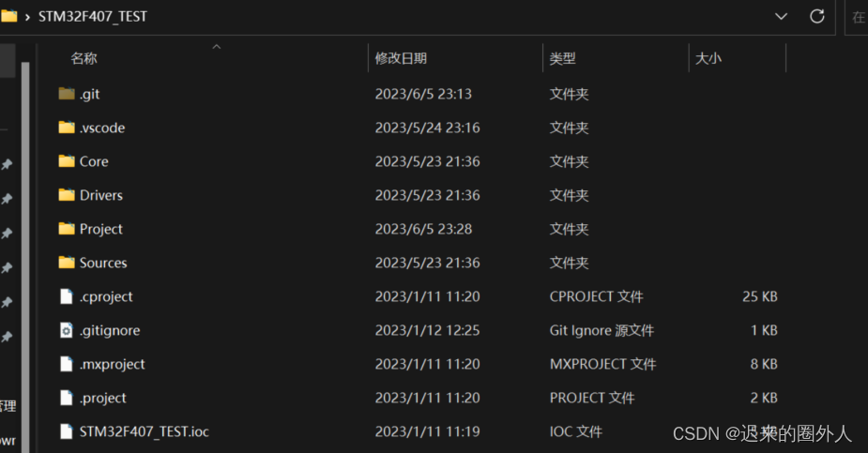
Task: Select the .gitignore file name
Action: (x=110, y=330)
